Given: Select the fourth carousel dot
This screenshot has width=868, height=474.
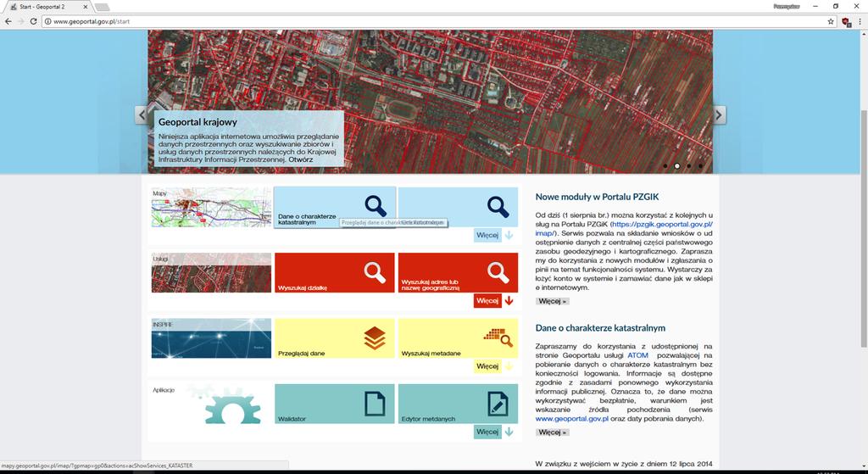Looking at the screenshot, I should pyautogui.click(x=700, y=165).
